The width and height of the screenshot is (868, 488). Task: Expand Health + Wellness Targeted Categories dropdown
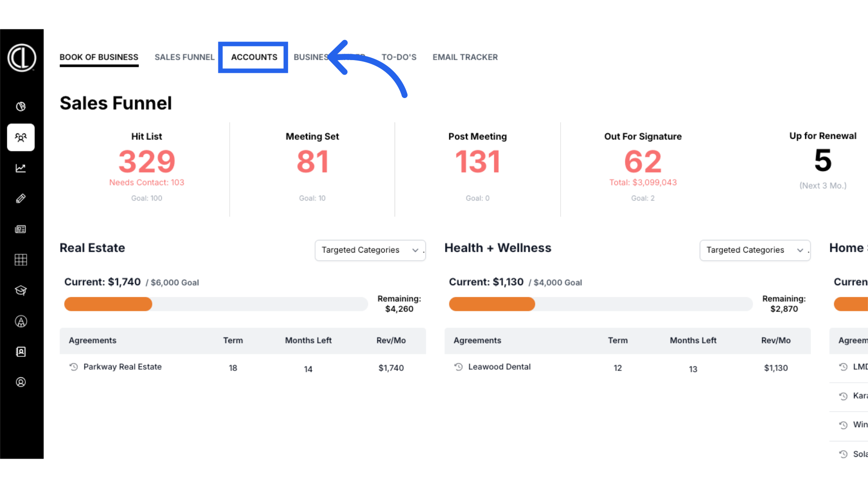pos(755,250)
